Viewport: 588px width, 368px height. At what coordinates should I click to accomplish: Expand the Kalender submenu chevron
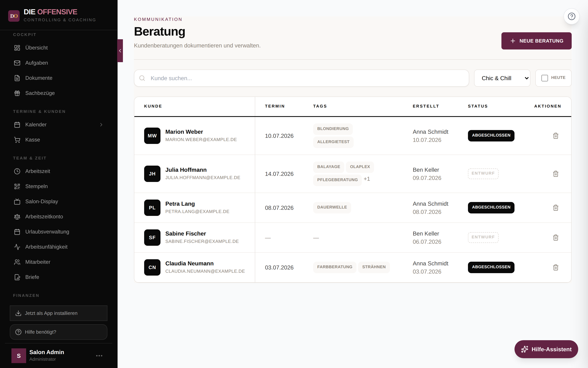(x=101, y=125)
